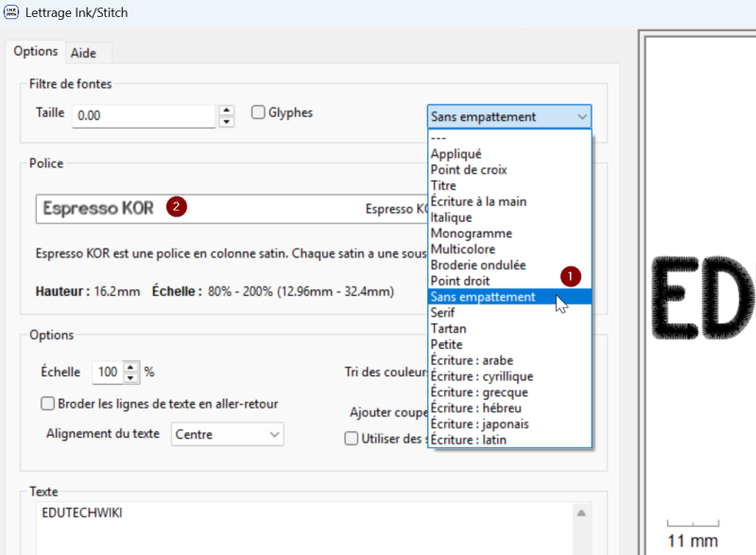Choose Serif in the font filter list
The image size is (756, 555).
pyautogui.click(x=509, y=313)
